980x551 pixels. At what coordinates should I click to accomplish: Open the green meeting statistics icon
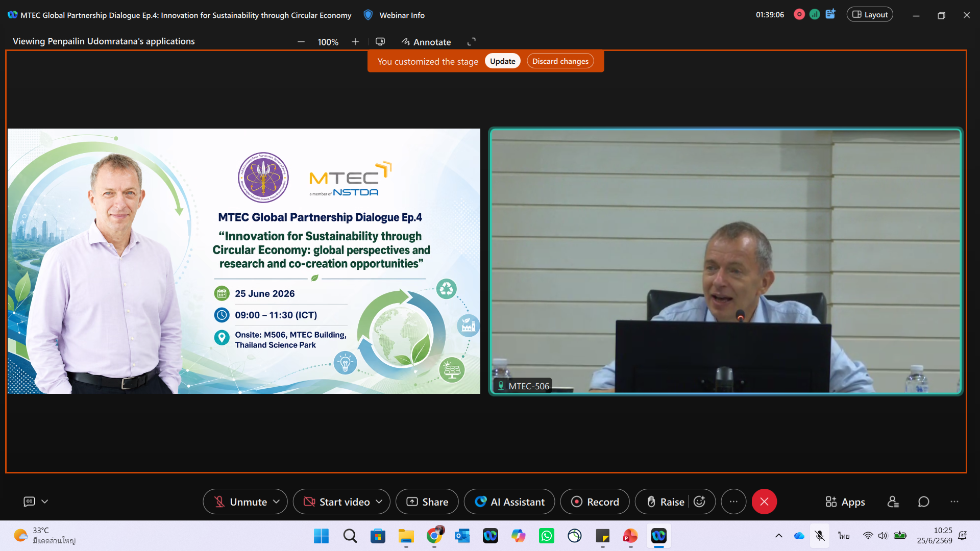(815, 15)
